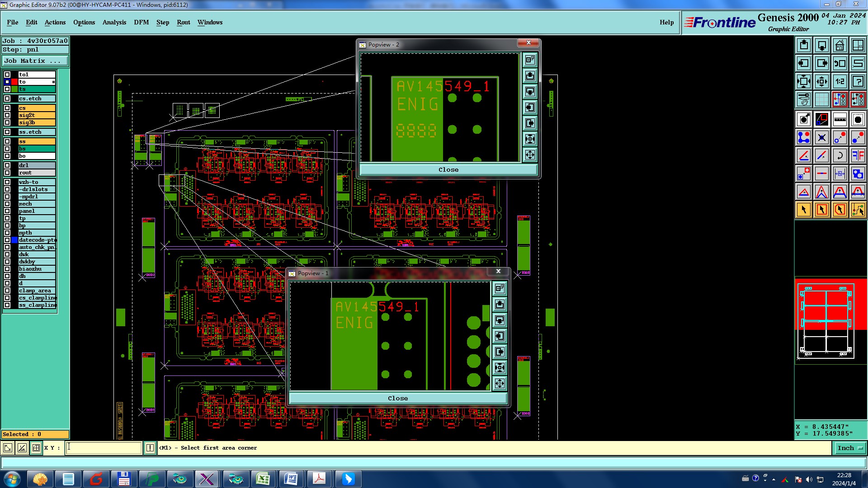This screenshot has height=488, width=868.
Task: Toggle the sig2t layer checkbox
Action: pos(7,115)
